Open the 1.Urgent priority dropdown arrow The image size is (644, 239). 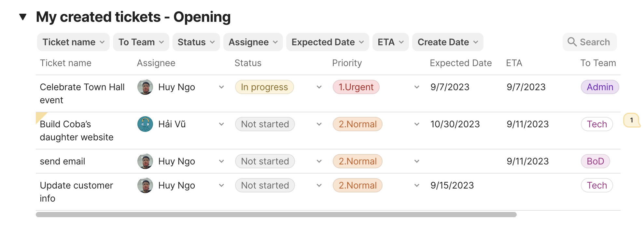tap(417, 87)
